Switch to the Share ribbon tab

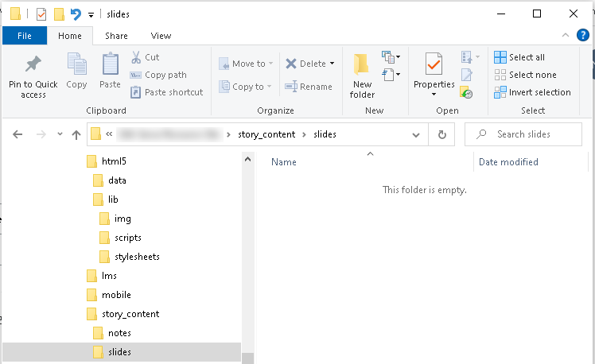[x=116, y=36]
